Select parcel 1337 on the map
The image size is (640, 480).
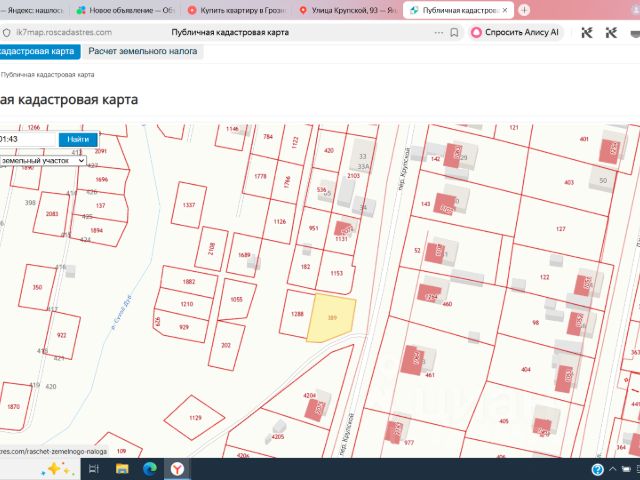[x=189, y=205]
